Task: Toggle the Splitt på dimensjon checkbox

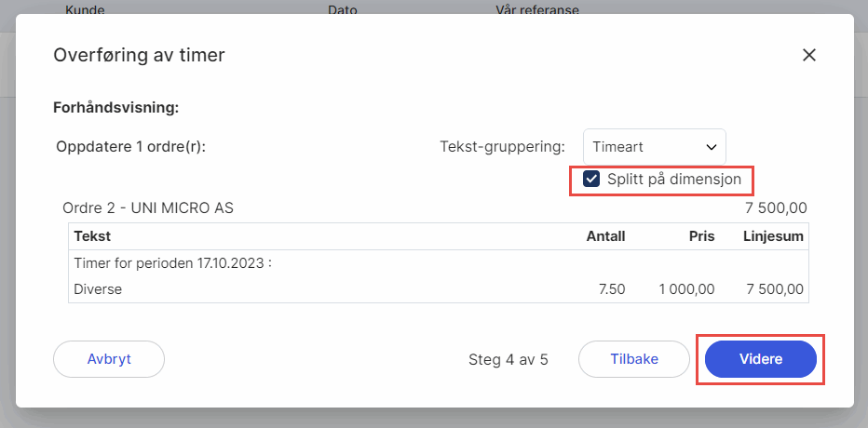Action: [591, 179]
